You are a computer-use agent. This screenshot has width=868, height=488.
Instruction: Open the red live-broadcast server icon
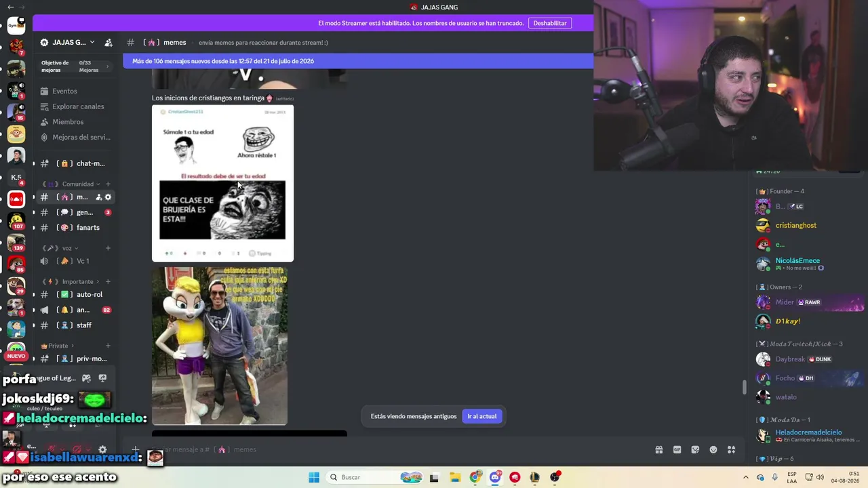16,199
